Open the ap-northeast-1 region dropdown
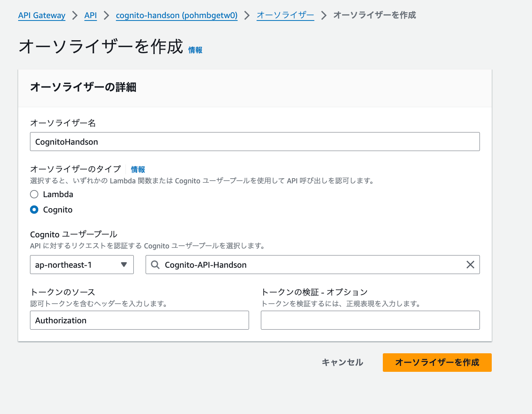532x414 pixels. tap(82, 265)
